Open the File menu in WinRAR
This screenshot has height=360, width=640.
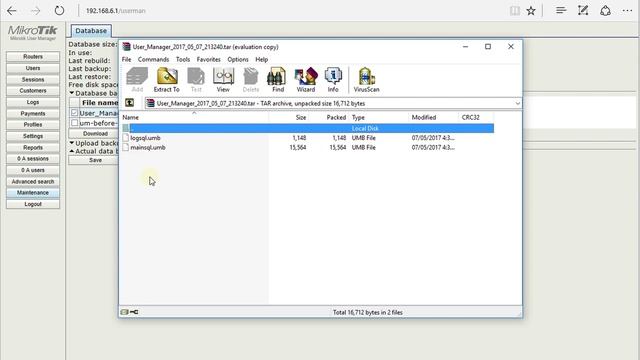[127, 59]
